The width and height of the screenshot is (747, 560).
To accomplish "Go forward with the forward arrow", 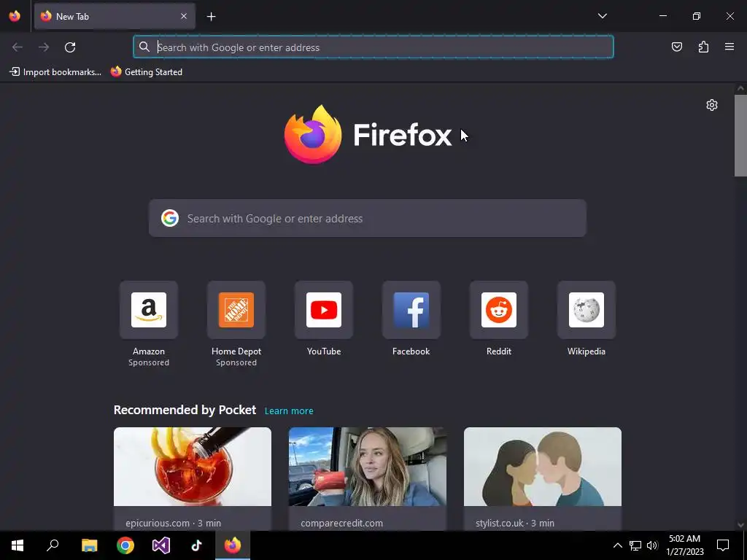I will 44,47.
